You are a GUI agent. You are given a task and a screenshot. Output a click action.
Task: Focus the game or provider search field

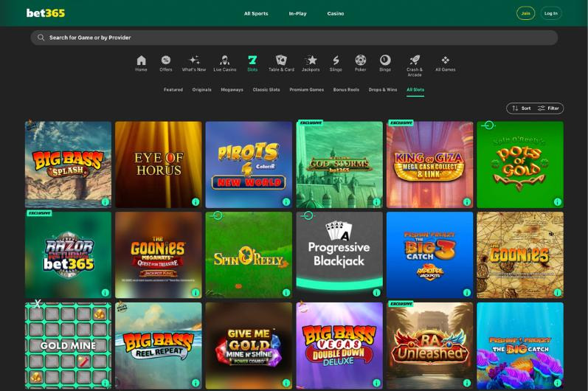[294, 38]
